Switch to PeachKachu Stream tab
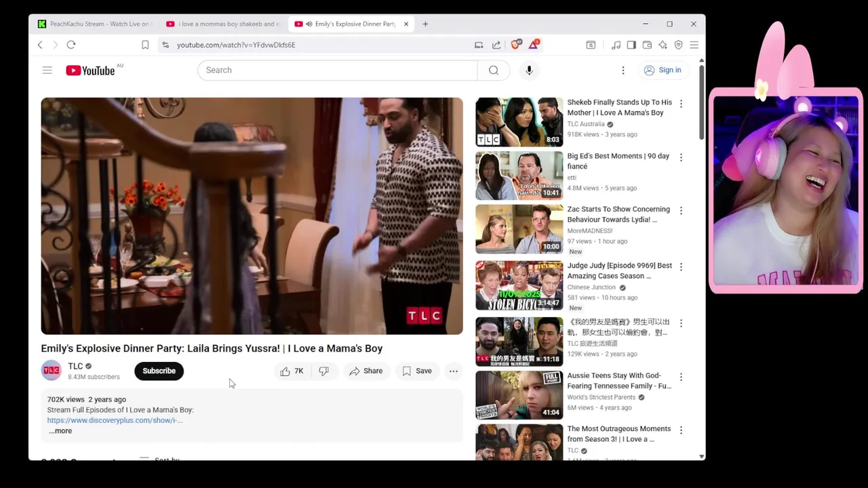This screenshot has height=488, width=868. pyautogui.click(x=94, y=24)
